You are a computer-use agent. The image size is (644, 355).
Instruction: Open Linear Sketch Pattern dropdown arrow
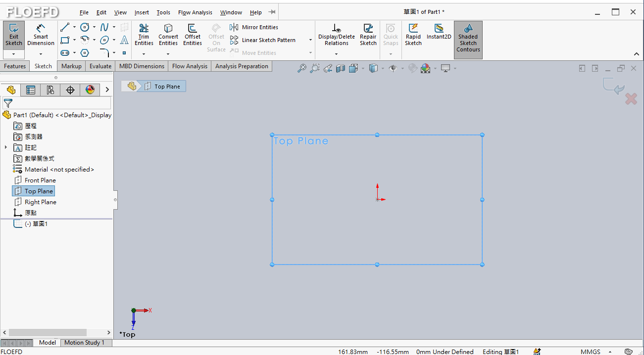coord(310,40)
